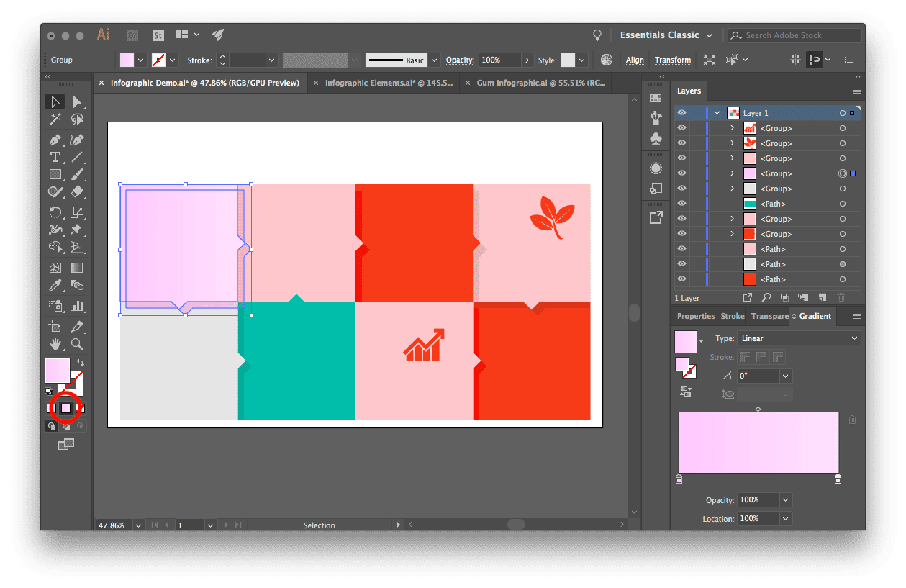This screenshot has width=906, height=588.
Task: Click Locate Object magnifier in Layers panel
Action: coord(766,297)
